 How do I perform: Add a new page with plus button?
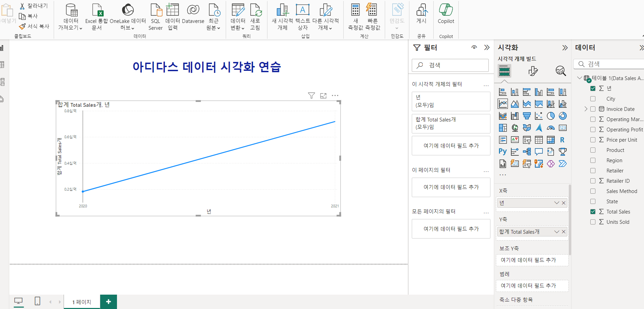point(108,301)
